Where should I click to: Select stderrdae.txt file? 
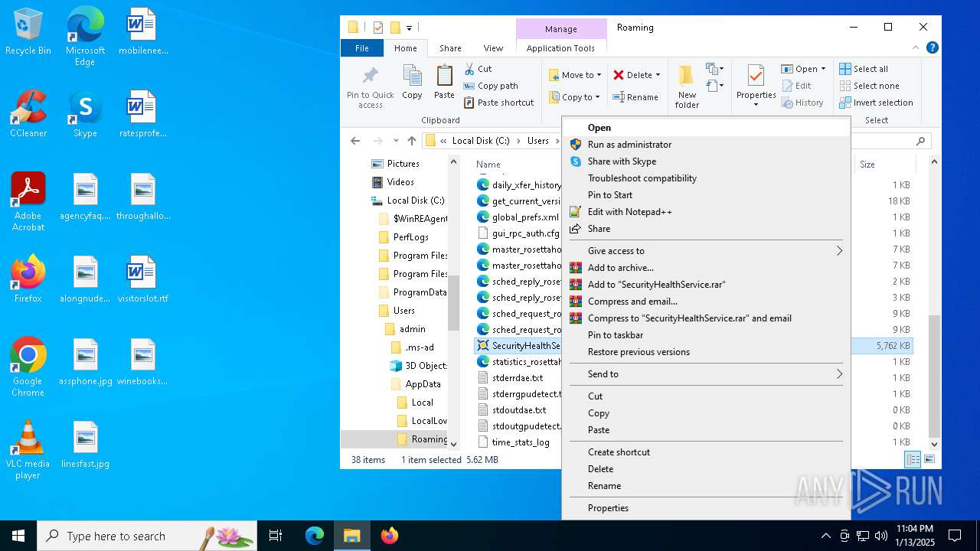click(x=517, y=378)
